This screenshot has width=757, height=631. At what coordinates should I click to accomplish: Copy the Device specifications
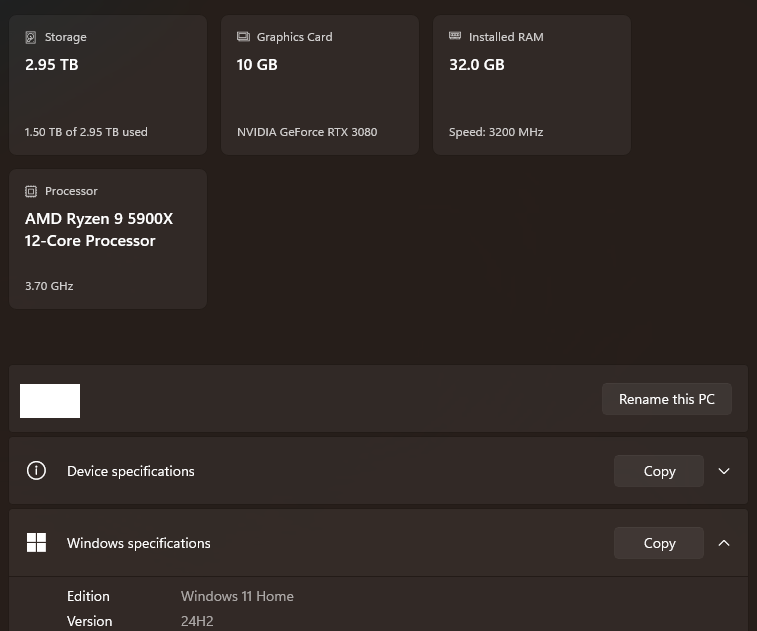tap(659, 471)
